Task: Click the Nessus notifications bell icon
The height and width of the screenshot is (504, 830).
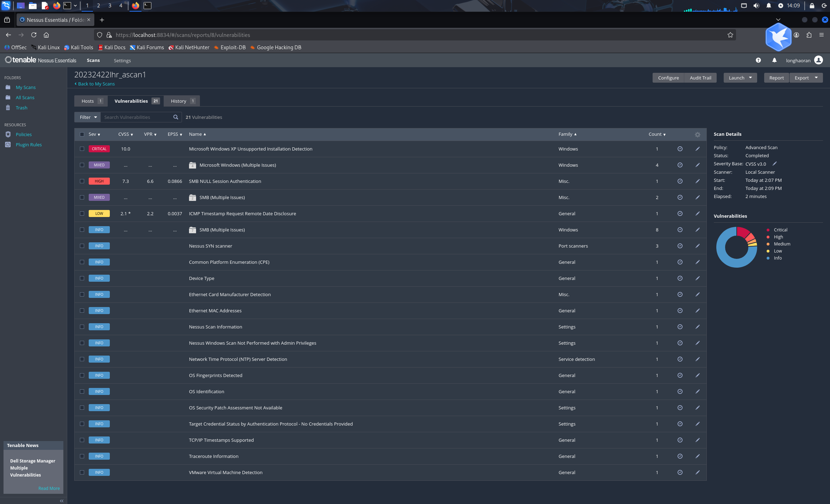Action: coord(774,60)
